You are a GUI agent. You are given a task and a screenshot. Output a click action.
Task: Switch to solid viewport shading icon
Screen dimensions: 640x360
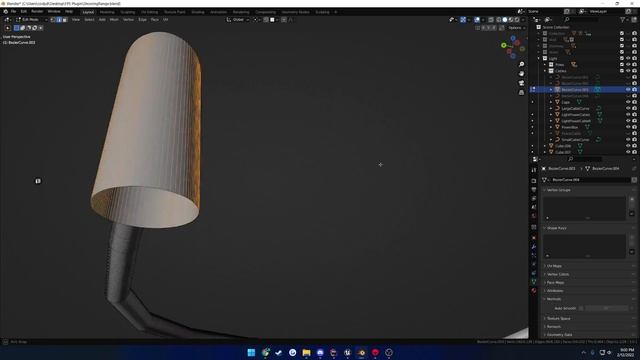tap(505, 20)
